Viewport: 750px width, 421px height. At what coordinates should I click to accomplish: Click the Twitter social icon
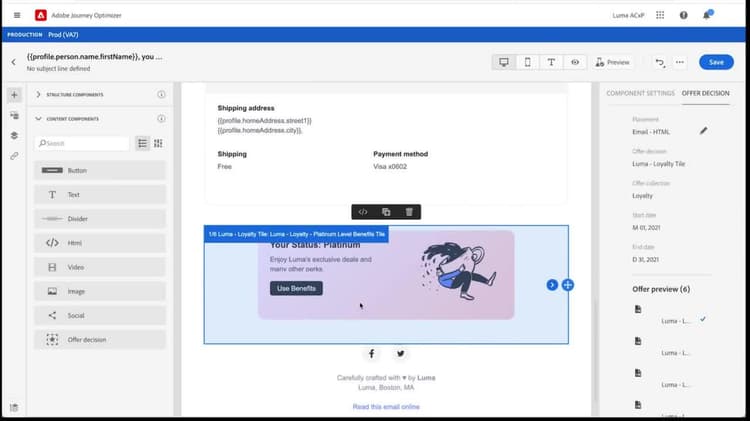(x=400, y=354)
